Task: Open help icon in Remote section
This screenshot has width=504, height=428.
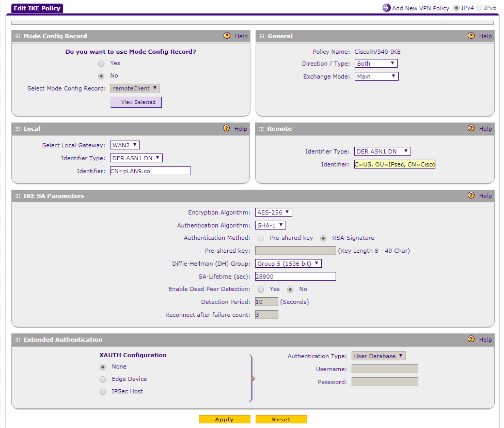Action: coord(471,128)
